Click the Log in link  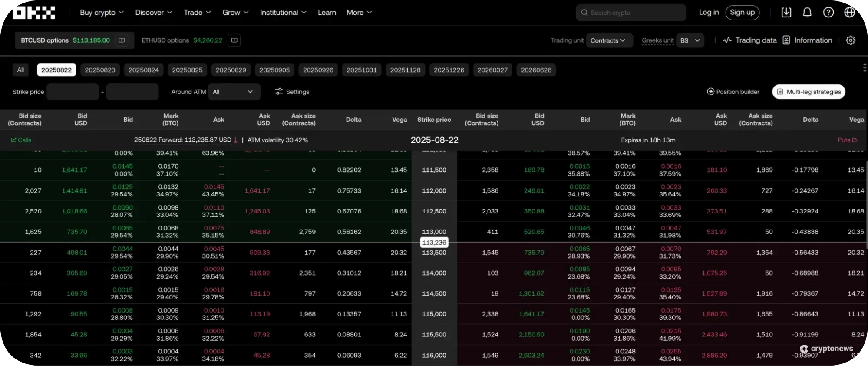(709, 13)
